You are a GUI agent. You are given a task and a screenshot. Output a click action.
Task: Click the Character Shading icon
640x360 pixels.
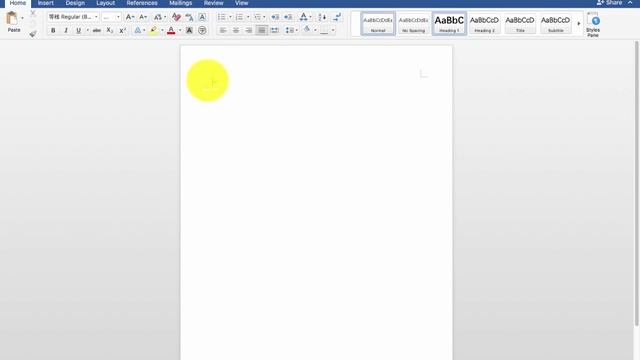[x=189, y=31]
